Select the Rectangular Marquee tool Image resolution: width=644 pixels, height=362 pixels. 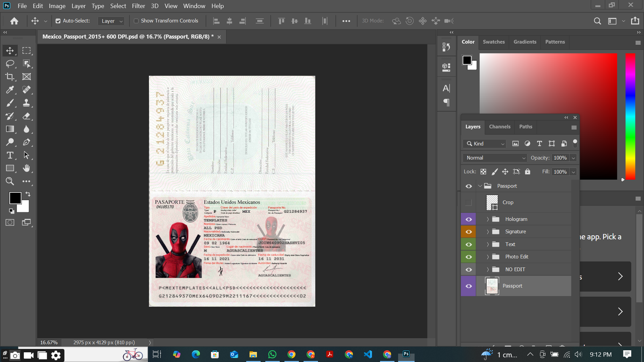[27, 51]
